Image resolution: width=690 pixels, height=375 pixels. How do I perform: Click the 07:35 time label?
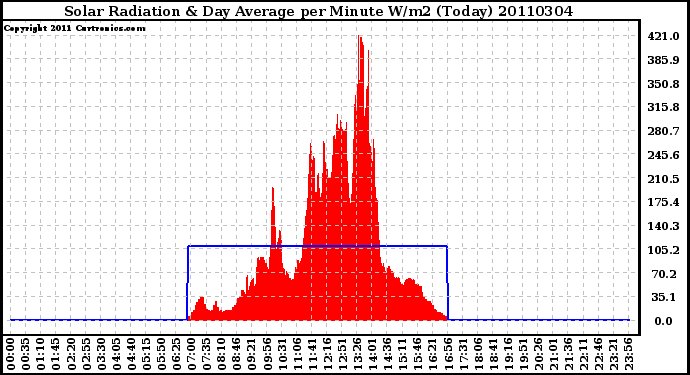click(x=206, y=354)
